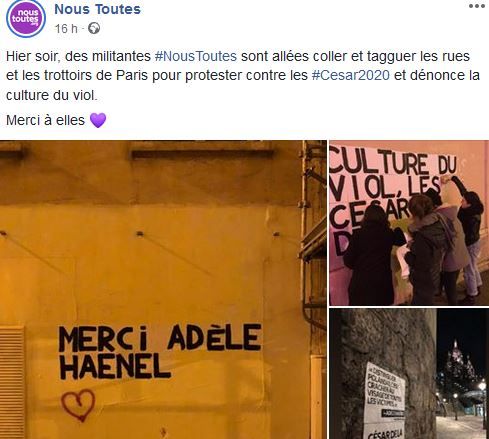
Task: Open the #NousToutes hashtag
Action: (196, 56)
